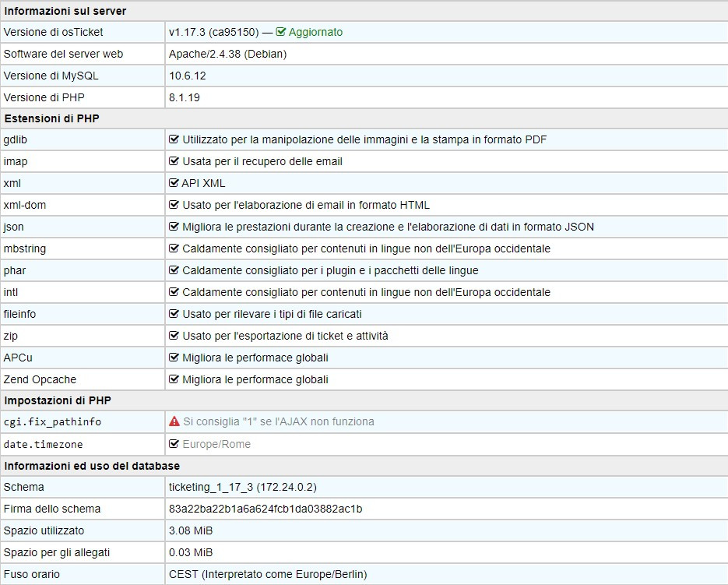Click the check icon in imap row
Screen dimensions: 728x585
pos(174,161)
